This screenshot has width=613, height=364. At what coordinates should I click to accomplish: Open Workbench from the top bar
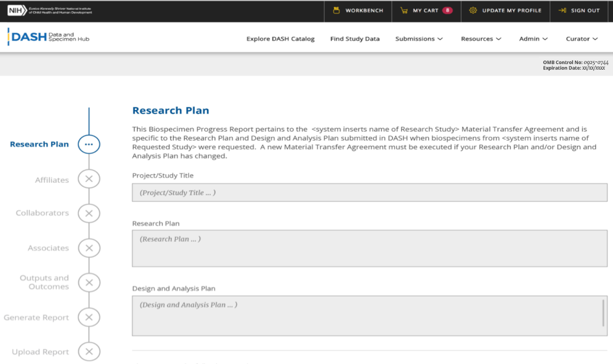click(358, 10)
